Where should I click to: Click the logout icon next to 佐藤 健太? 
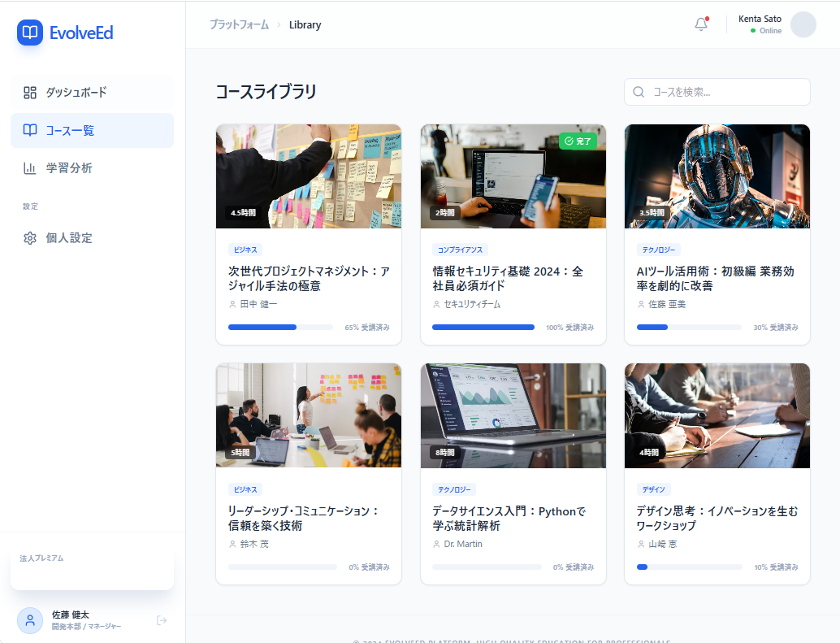tap(161, 619)
